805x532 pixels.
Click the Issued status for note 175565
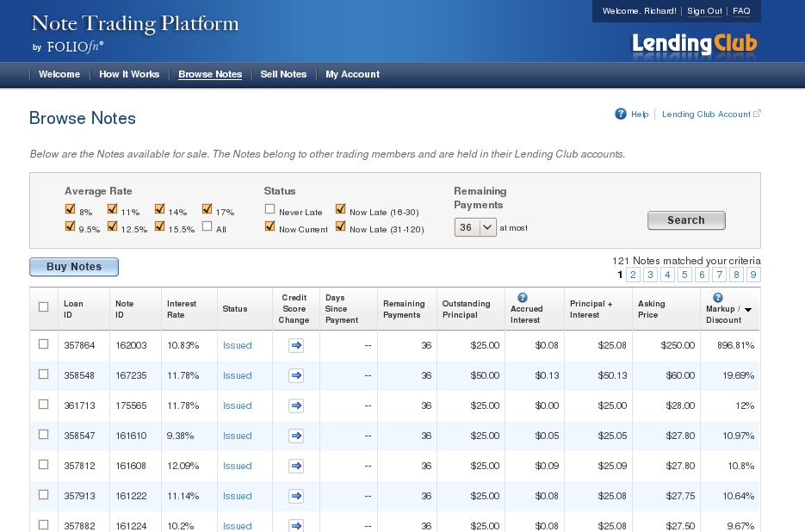pyautogui.click(x=237, y=406)
